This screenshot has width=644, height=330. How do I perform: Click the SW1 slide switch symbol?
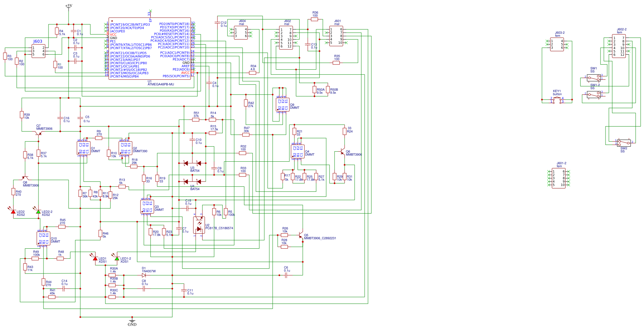coord(594,78)
